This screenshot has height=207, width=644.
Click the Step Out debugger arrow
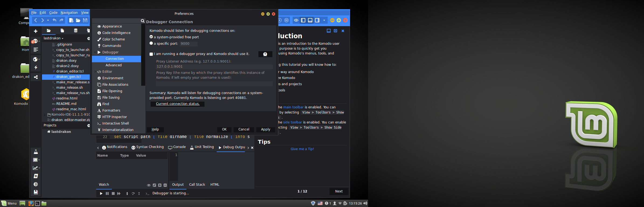point(139,194)
